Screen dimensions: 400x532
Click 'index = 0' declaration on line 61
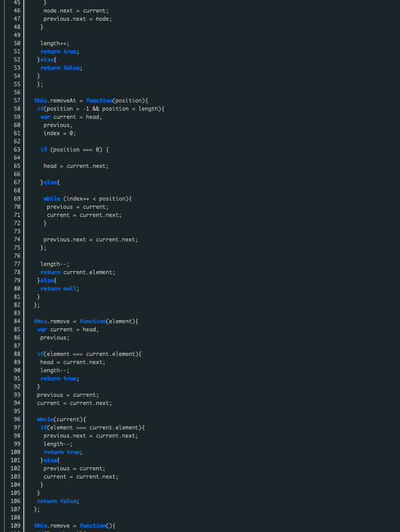[x=59, y=133]
